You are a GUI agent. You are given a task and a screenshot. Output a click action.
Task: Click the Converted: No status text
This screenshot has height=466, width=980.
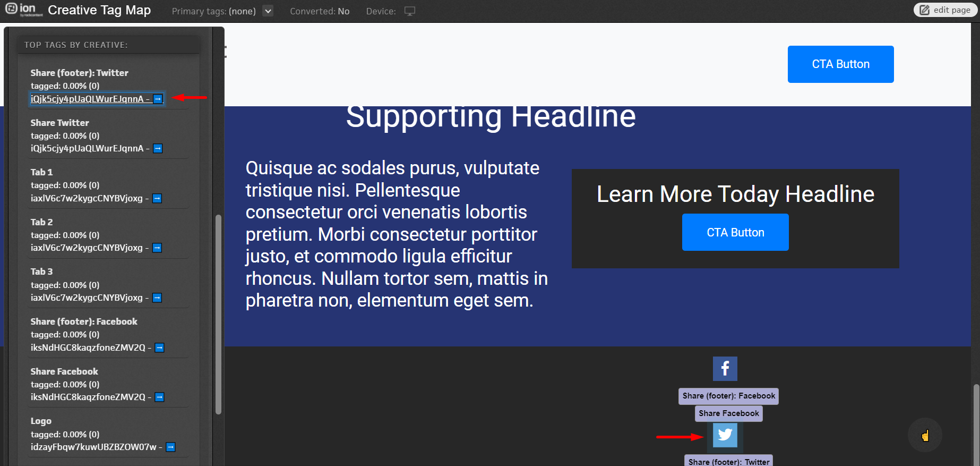point(320,11)
